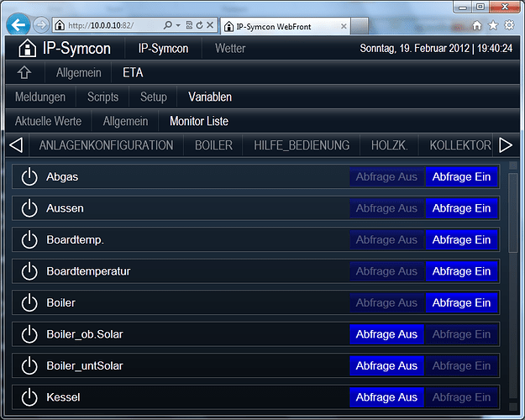This screenshot has width=525, height=420.
Task: Click the power icon in Kessel row
Action: click(29, 396)
